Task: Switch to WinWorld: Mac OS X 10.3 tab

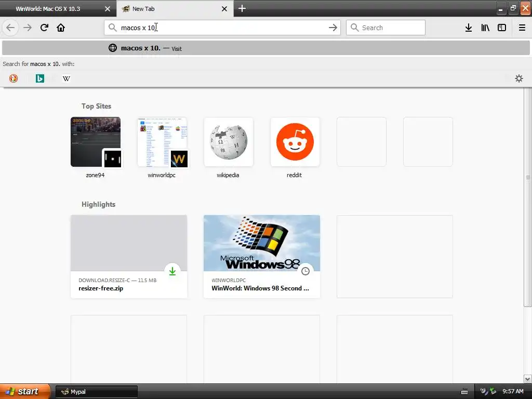Action: coord(58,8)
